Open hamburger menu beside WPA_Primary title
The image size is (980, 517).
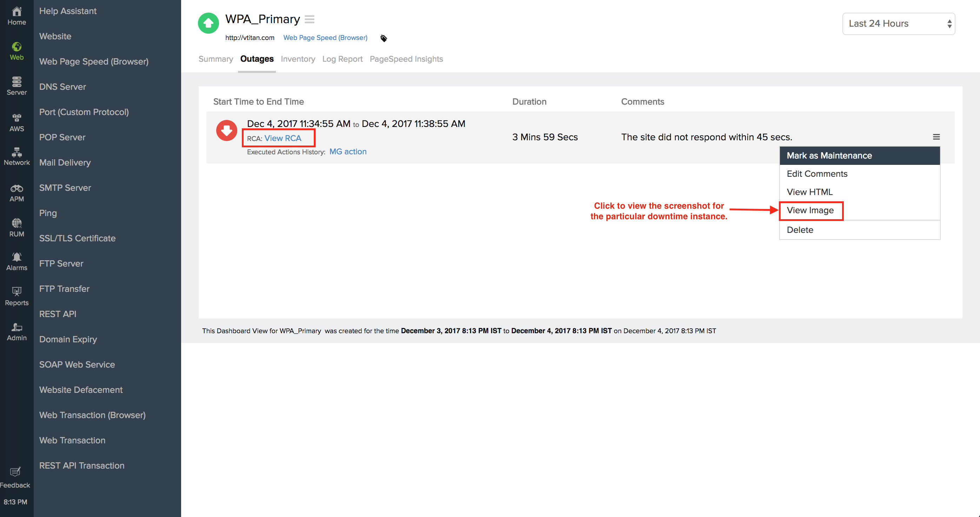pyautogui.click(x=310, y=19)
